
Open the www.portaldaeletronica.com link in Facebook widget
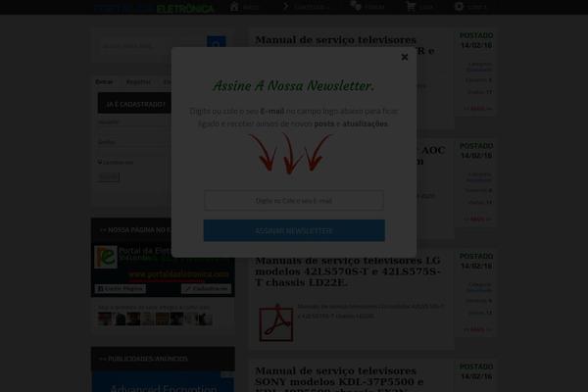point(178,274)
